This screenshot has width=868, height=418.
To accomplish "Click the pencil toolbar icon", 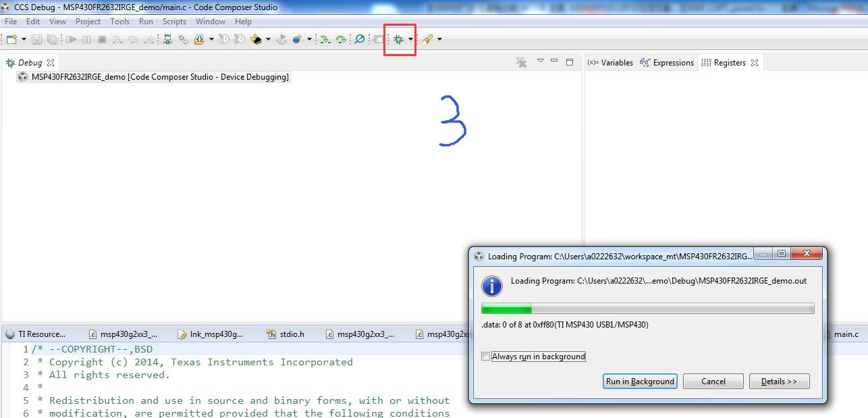I will point(427,40).
